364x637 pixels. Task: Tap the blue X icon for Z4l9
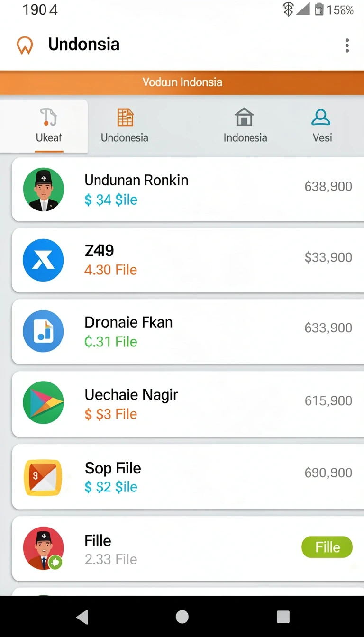[43, 260]
